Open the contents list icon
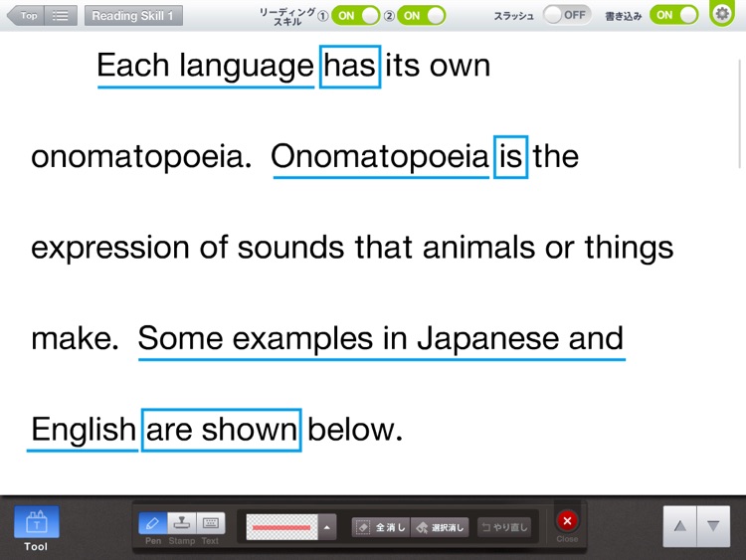 coord(61,16)
